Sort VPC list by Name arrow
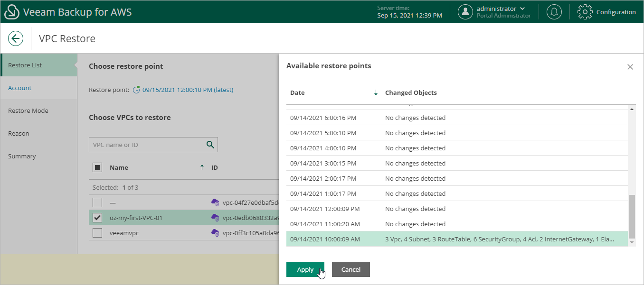The image size is (644, 285). 202,167
